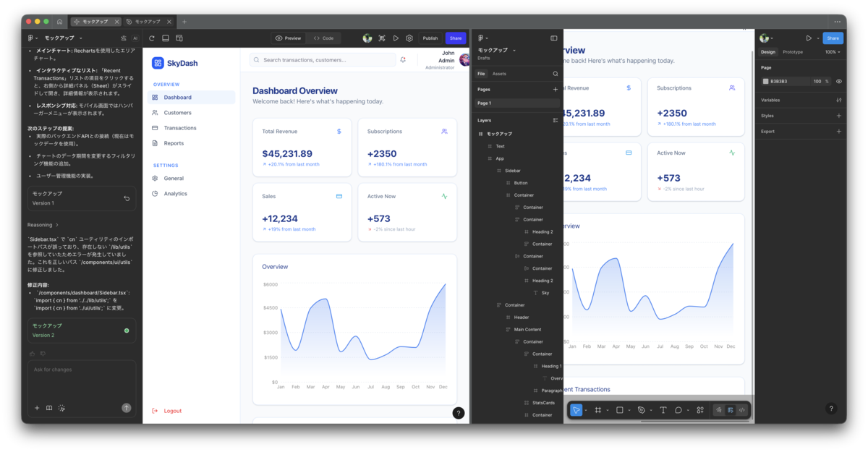This screenshot has height=452, width=868.
Task: Select the Comment tool in bottom toolbar
Action: (678, 410)
